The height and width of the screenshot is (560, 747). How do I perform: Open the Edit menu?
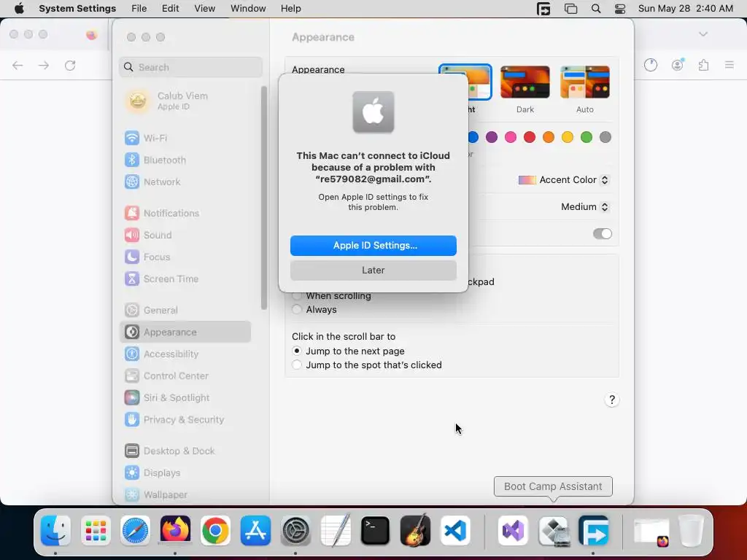[170, 9]
